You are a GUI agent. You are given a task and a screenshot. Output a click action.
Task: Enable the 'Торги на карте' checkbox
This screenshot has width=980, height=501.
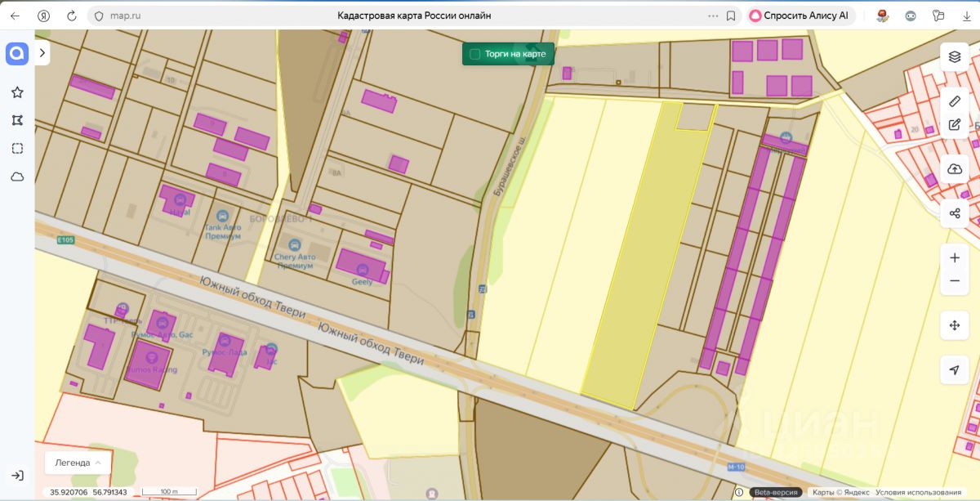click(x=474, y=55)
